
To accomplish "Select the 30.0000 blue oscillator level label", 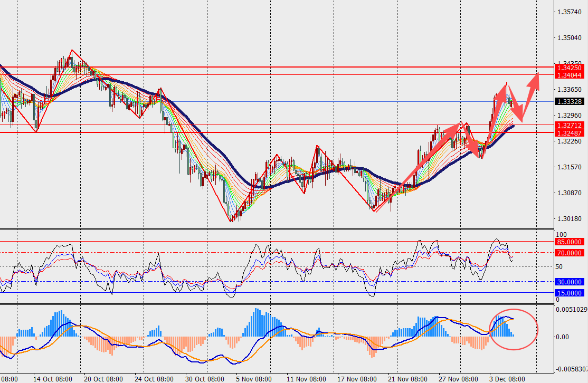I will click(x=570, y=282).
